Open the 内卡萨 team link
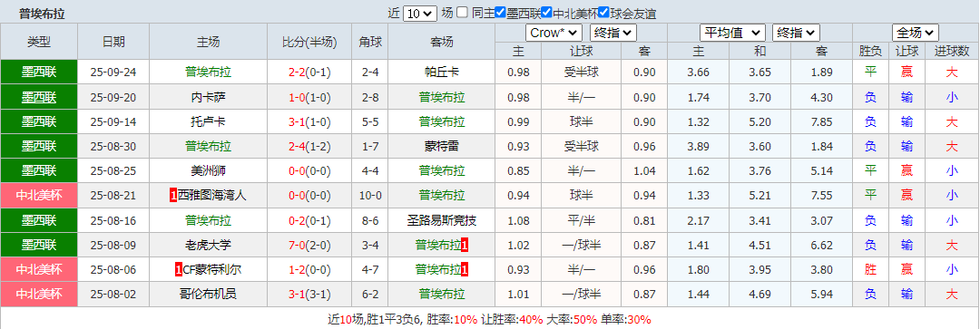Screen dimensions: 980x329 coord(209,97)
